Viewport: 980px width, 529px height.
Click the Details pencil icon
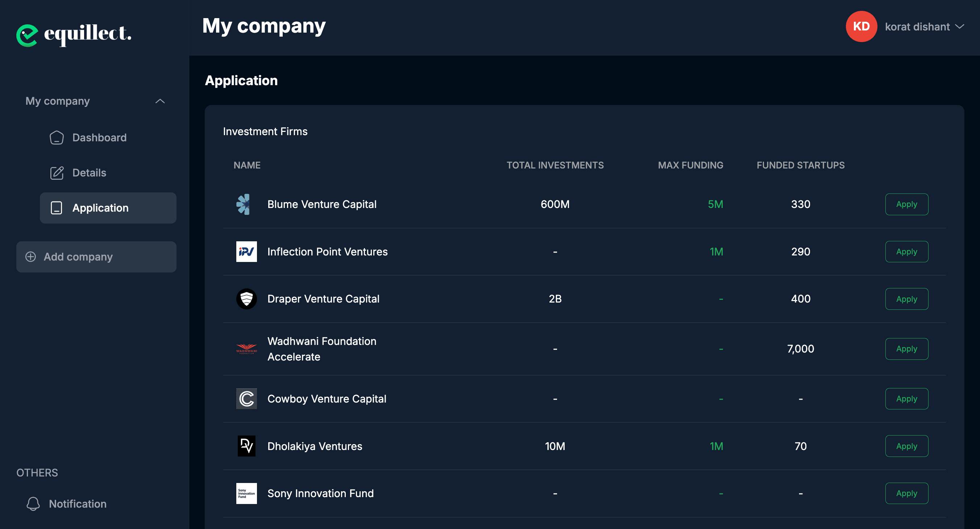click(57, 173)
